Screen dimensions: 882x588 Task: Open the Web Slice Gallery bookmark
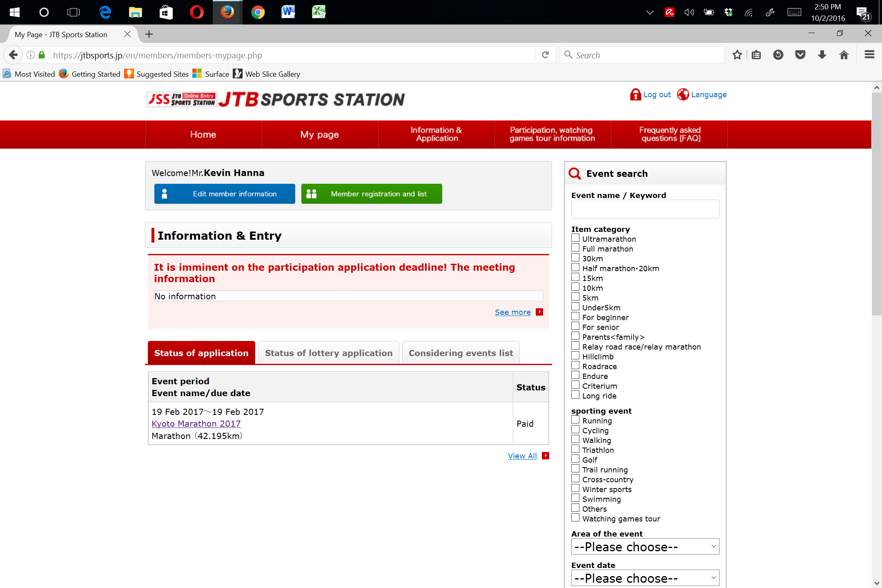(x=267, y=74)
